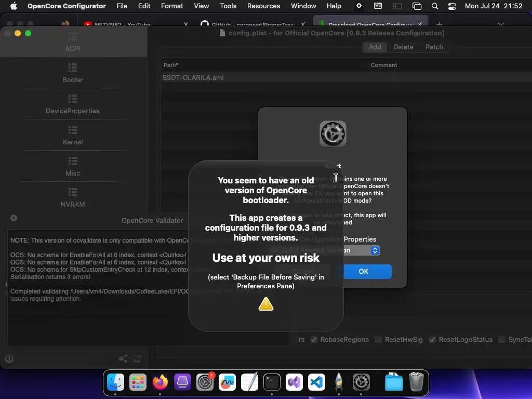Switch to the Add tab
The image size is (532, 399).
(375, 47)
